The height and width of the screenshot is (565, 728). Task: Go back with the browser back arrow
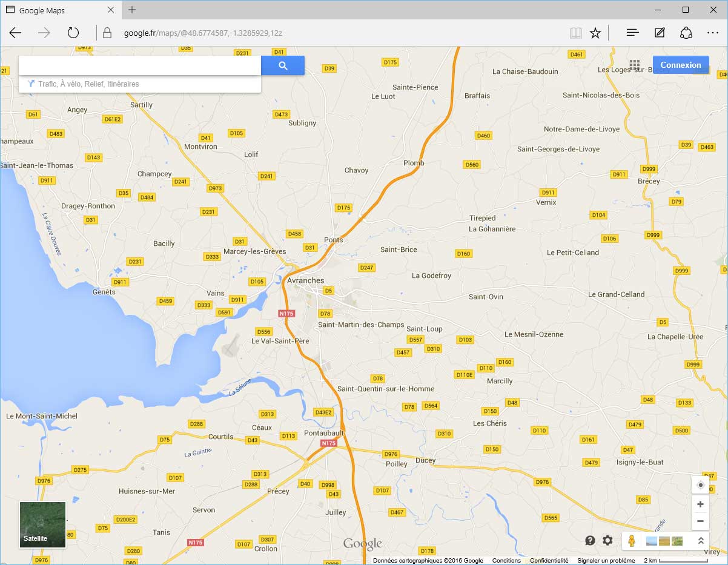point(15,33)
